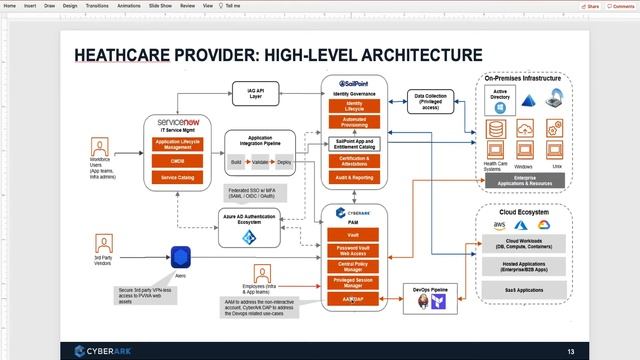Select the Certification & Attestations box
Viewport: 640px width, 360px height.
pyautogui.click(x=354, y=161)
